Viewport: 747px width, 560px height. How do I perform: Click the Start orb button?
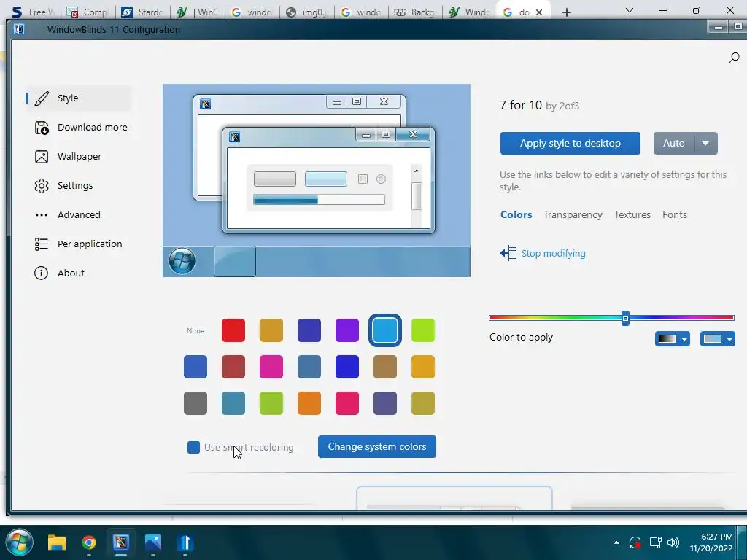click(19, 542)
